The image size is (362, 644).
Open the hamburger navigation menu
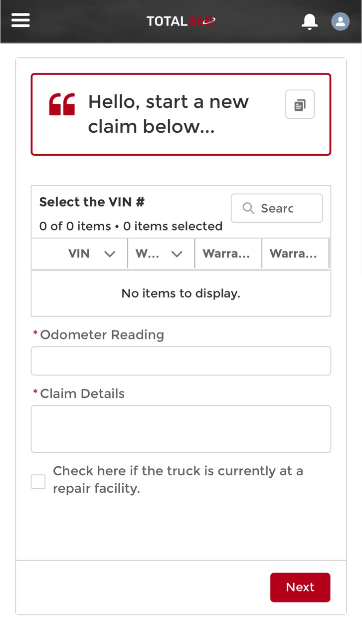20,20
